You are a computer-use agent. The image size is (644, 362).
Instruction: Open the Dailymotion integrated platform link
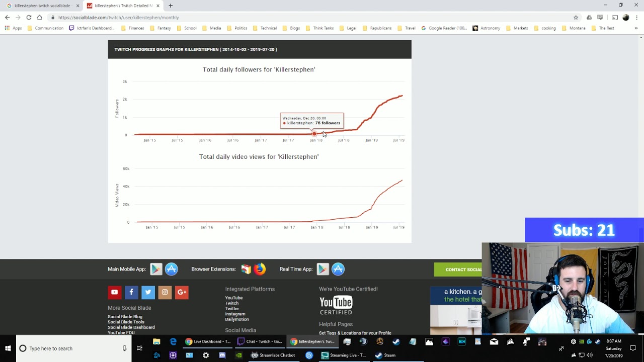[x=237, y=319]
